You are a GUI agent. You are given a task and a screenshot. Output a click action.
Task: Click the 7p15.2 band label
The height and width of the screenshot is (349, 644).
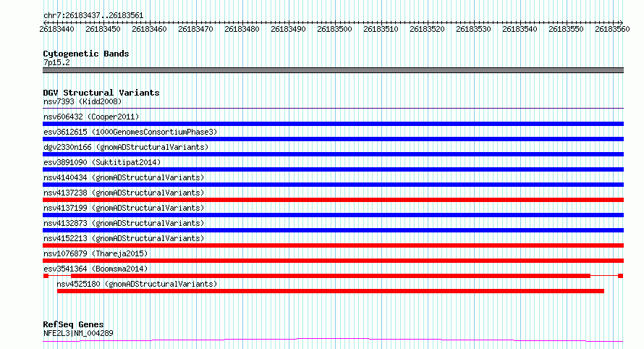(x=56, y=62)
